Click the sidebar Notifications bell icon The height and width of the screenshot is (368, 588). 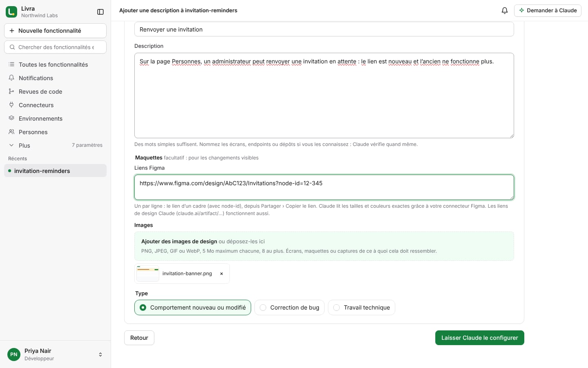11,78
